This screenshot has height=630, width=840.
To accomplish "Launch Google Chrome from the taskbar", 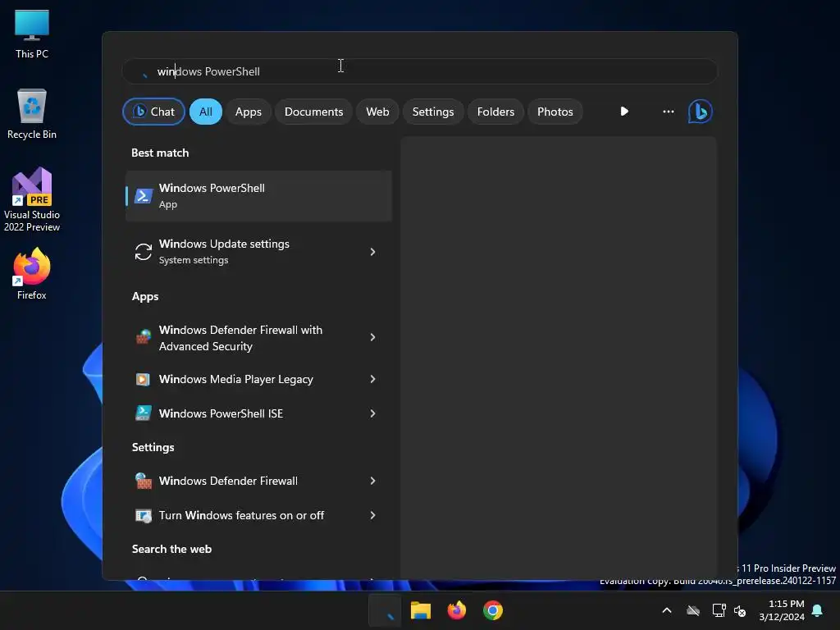I will pyautogui.click(x=493, y=610).
